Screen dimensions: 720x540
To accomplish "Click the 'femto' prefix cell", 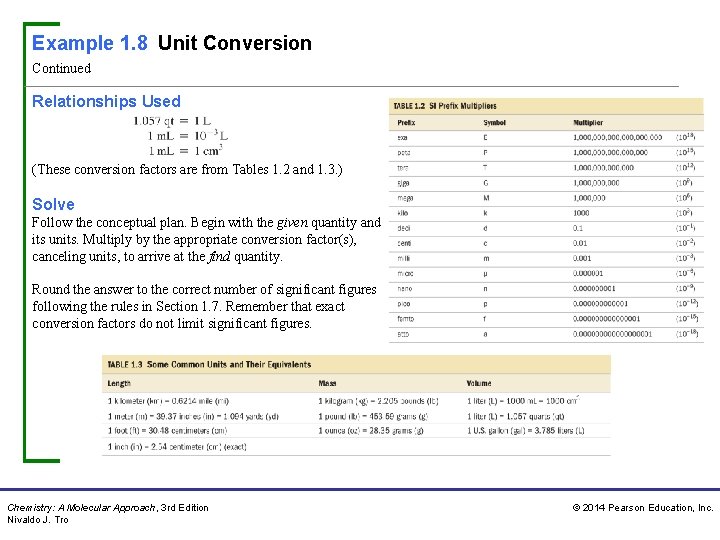I will tap(405, 319).
